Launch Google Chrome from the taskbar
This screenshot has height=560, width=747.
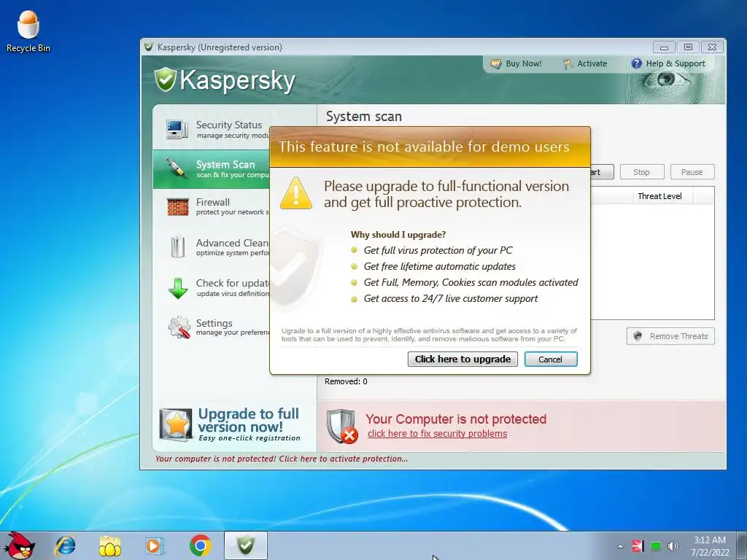click(200, 545)
